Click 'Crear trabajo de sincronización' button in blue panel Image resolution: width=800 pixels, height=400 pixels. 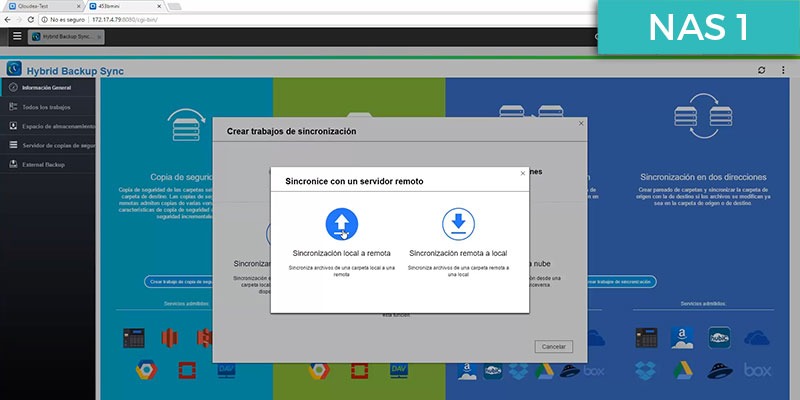pos(621,282)
